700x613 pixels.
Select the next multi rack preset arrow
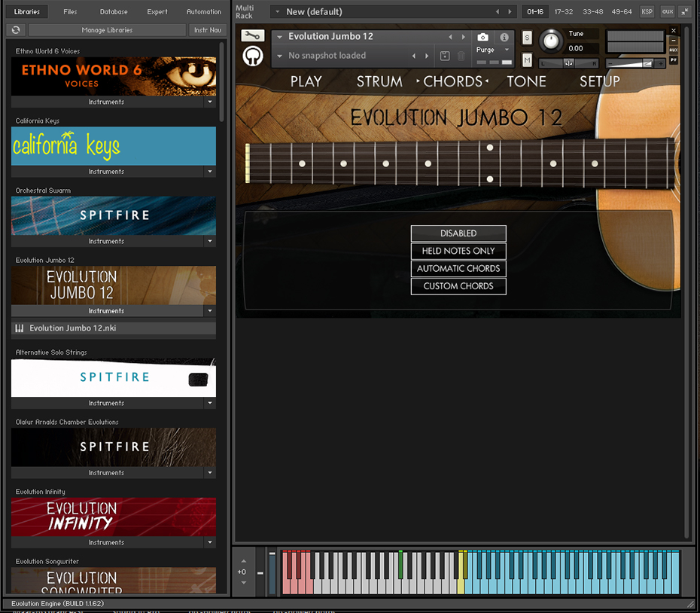click(510, 11)
